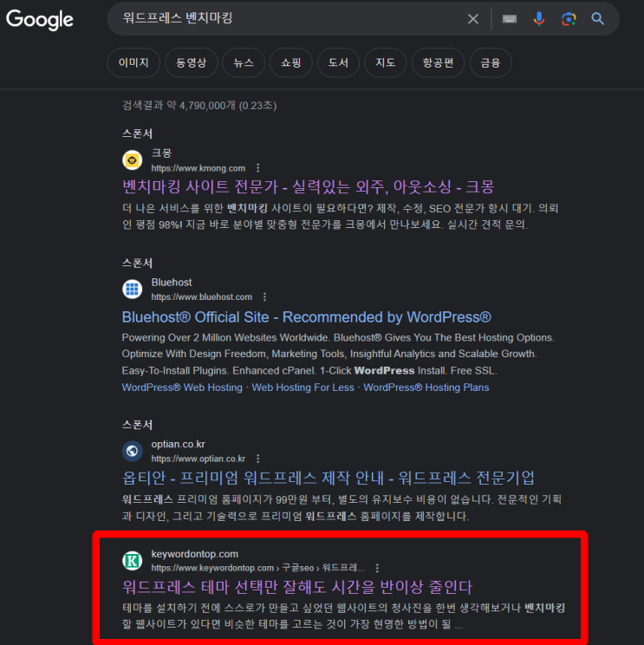Click the keywordontop.com K favicon
Image resolution: width=644 pixels, height=645 pixels.
point(132,560)
